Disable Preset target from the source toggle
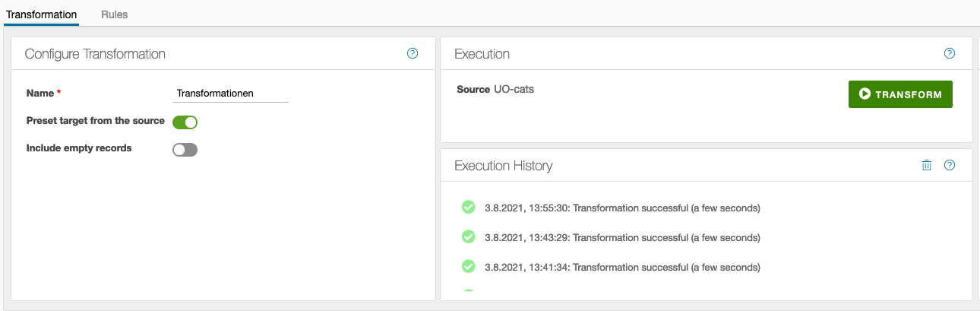Viewport: 980px width, 311px height. pyautogui.click(x=185, y=122)
